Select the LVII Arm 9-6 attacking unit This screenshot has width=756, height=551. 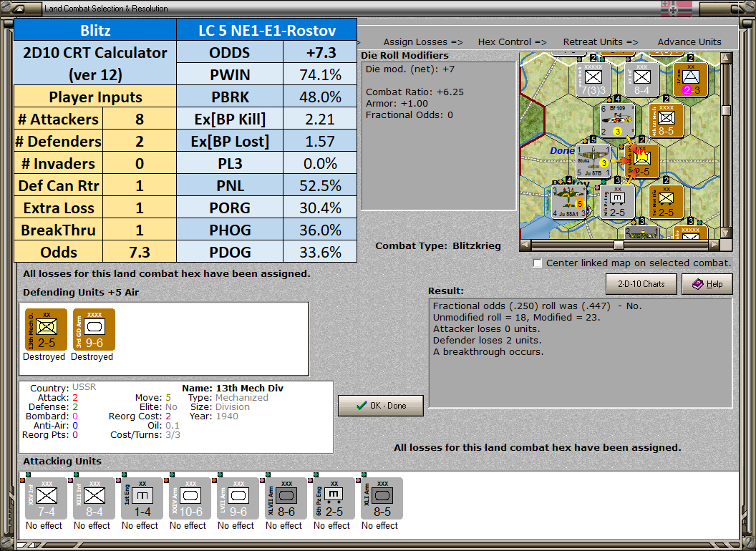tap(238, 499)
